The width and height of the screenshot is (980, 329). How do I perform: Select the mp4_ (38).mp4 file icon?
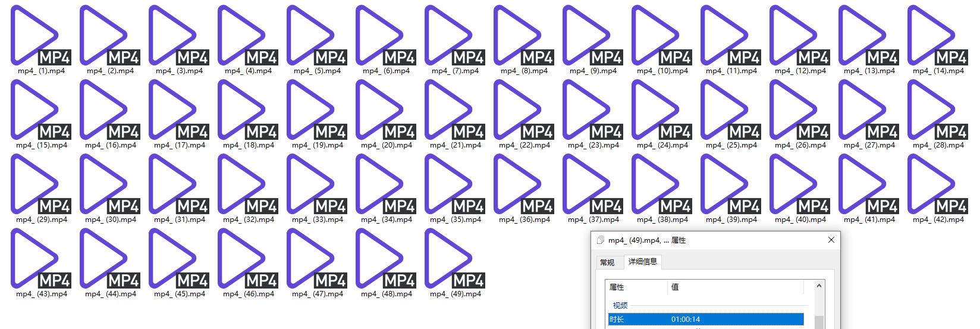661,184
